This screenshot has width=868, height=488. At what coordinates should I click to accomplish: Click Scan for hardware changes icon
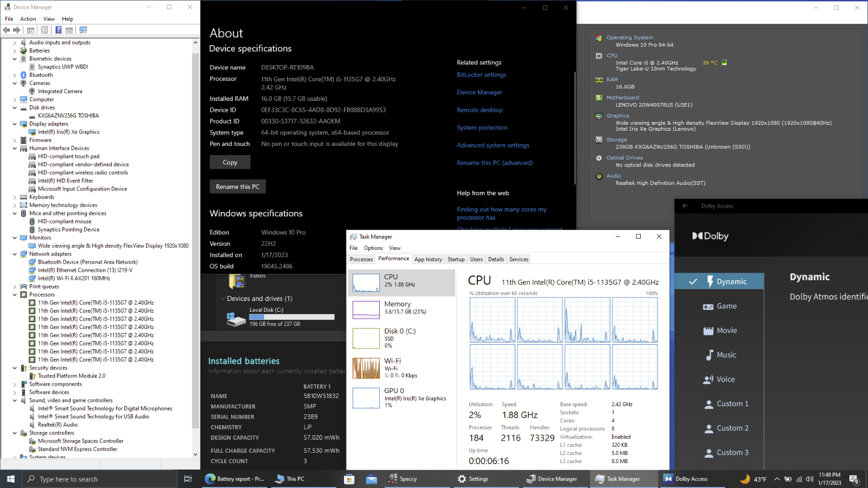(83, 30)
